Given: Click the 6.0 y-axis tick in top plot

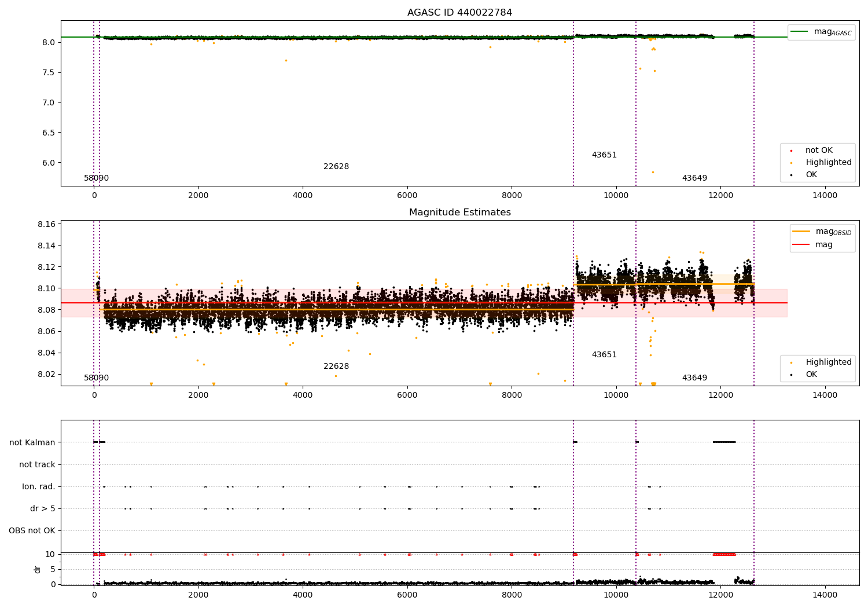Looking at the screenshot, I should pos(49,163).
